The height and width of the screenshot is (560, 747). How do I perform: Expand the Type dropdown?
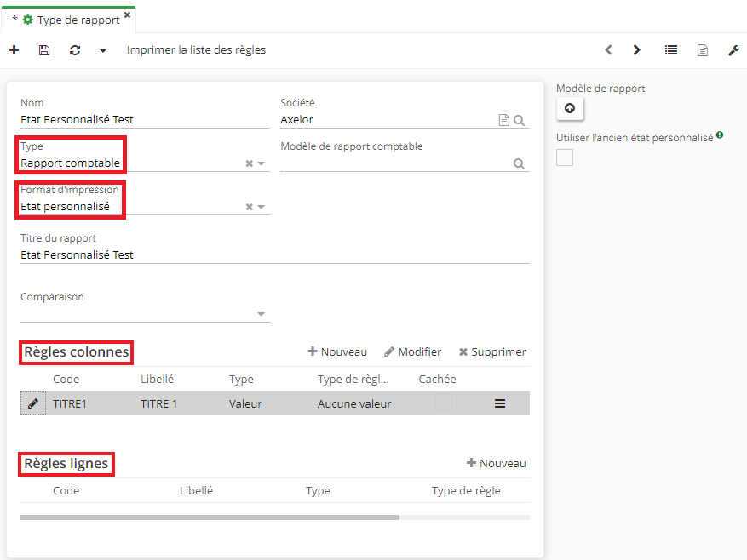(x=261, y=163)
